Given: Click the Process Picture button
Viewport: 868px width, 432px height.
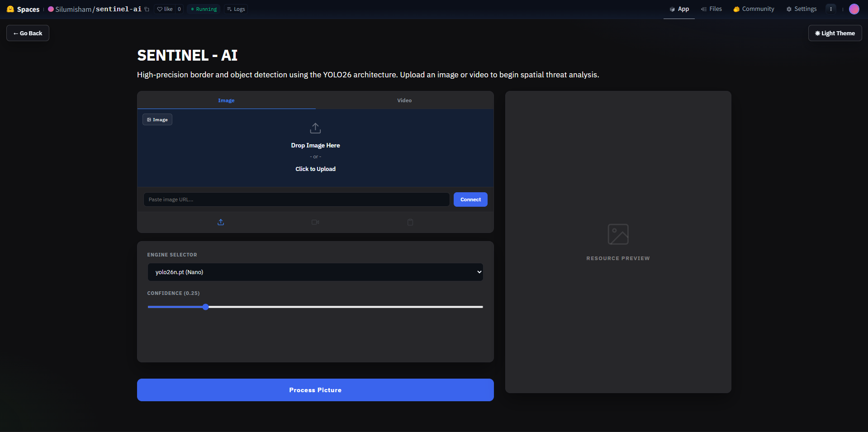Looking at the screenshot, I should (x=315, y=390).
